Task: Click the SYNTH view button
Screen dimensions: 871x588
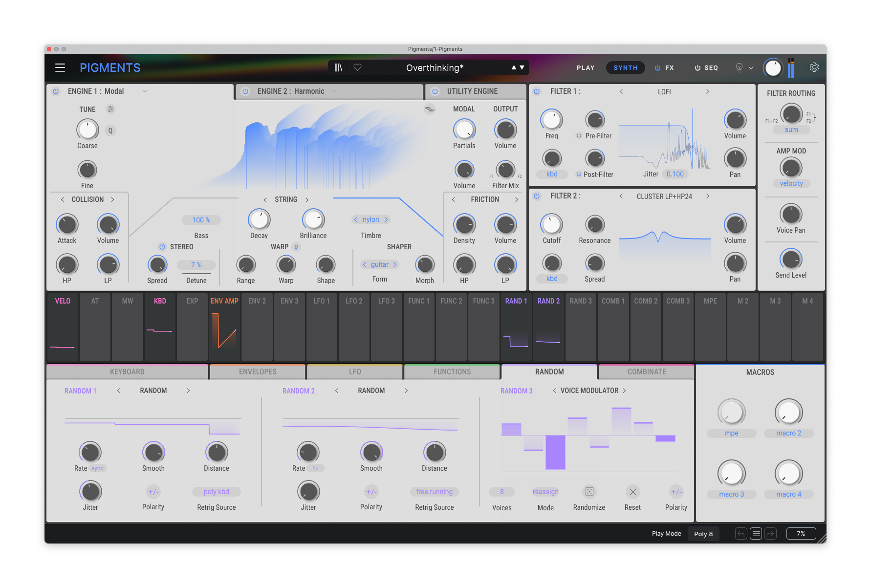Action: (x=625, y=68)
